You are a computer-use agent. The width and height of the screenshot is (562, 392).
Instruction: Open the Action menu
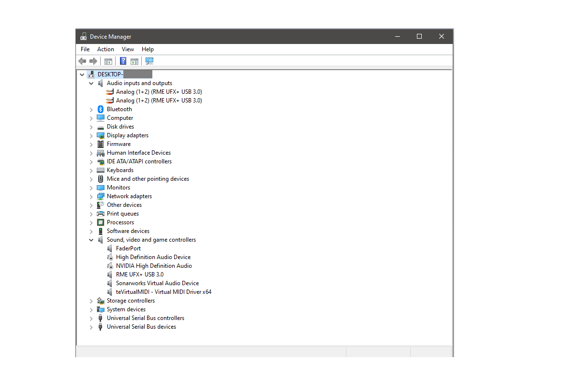(105, 49)
